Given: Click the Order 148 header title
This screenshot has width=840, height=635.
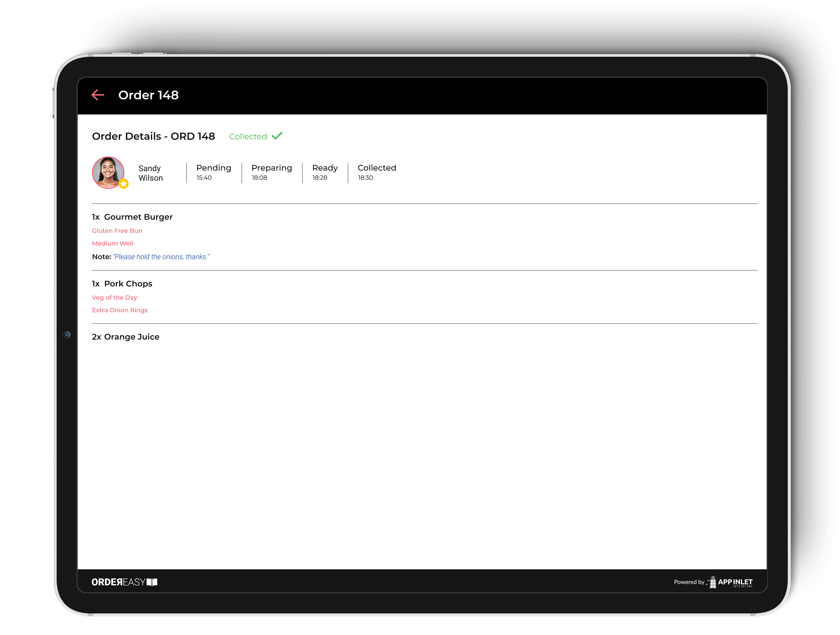Looking at the screenshot, I should click(x=148, y=95).
